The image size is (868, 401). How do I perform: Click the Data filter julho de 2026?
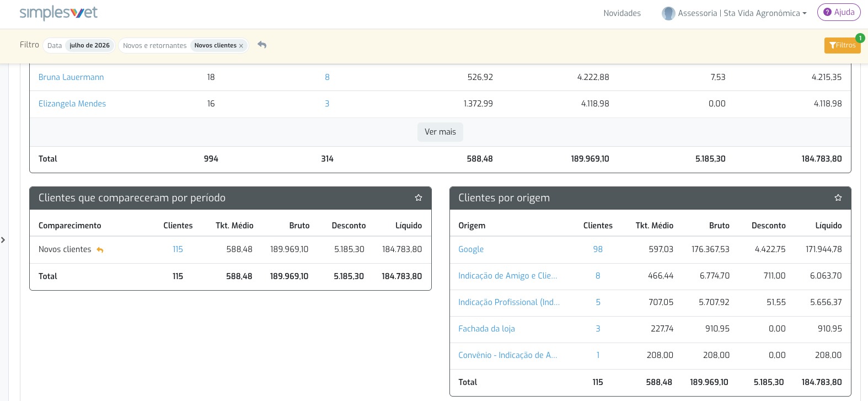[x=79, y=45]
